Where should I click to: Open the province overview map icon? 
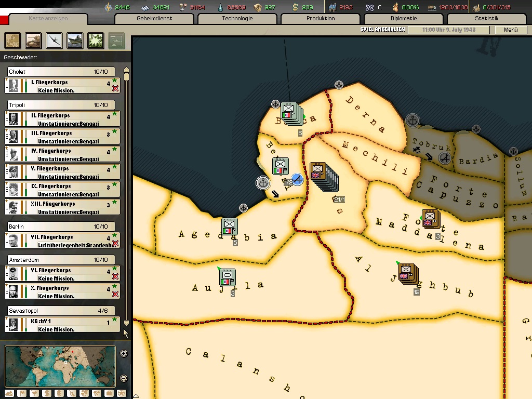12,41
